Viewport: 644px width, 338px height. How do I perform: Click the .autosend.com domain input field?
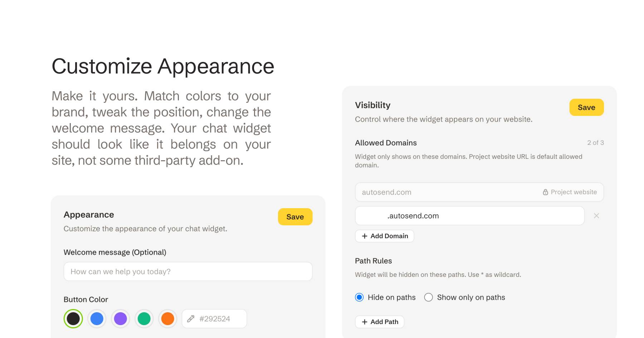[469, 216]
